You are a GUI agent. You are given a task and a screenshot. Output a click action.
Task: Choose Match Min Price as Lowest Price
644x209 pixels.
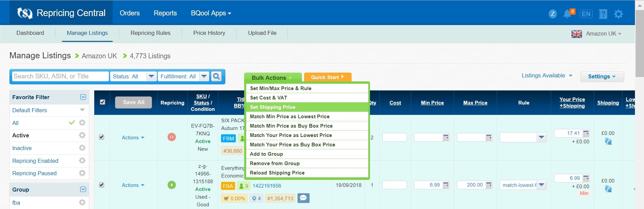pos(307,116)
